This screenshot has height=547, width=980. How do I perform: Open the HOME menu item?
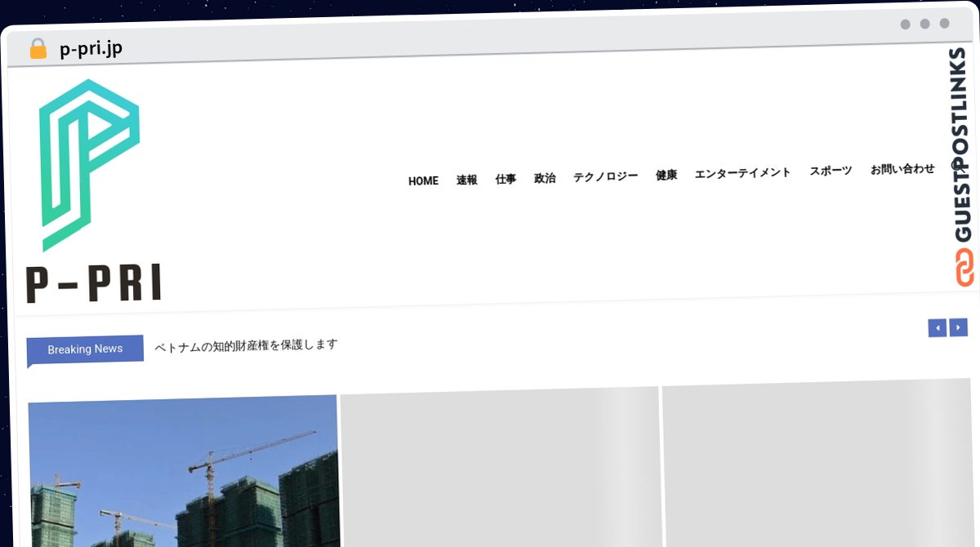click(x=423, y=181)
